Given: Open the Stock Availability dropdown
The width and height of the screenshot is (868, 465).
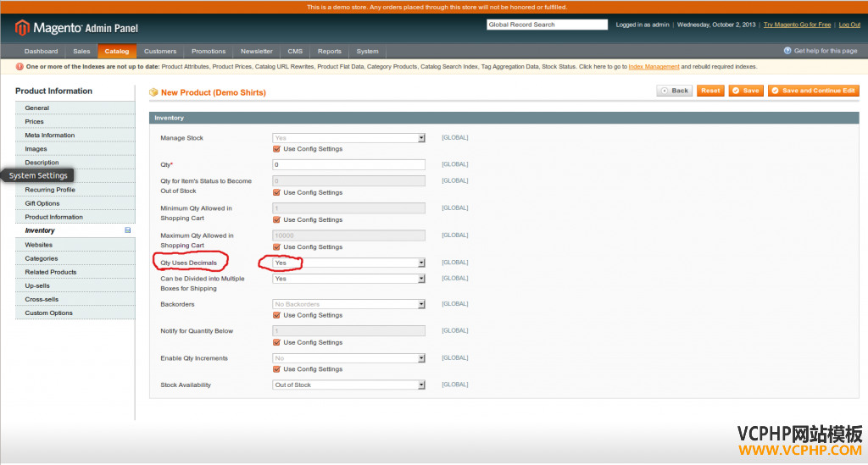Looking at the screenshot, I should (348, 385).
